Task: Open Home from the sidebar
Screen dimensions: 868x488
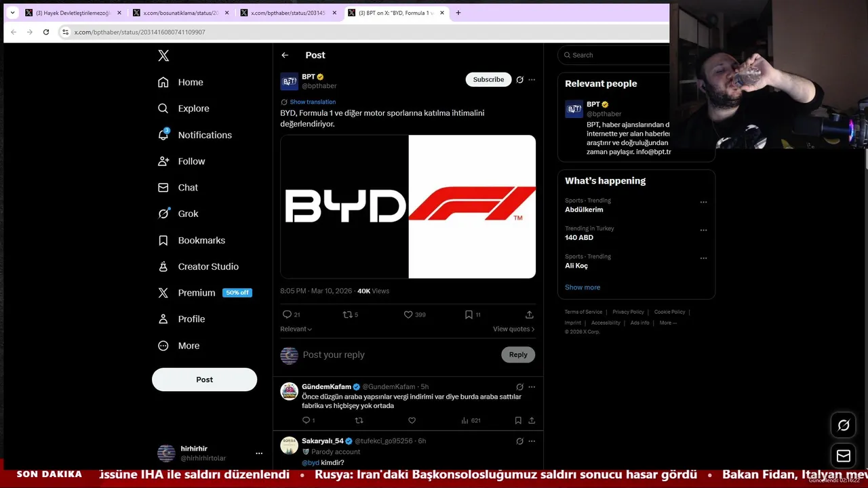Action: click(180, 82)
